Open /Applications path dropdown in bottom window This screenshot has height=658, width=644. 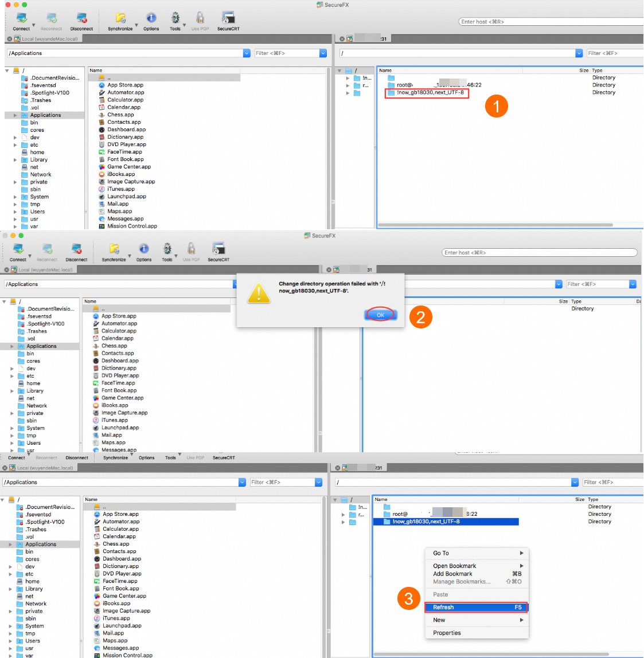coord(242,482)
